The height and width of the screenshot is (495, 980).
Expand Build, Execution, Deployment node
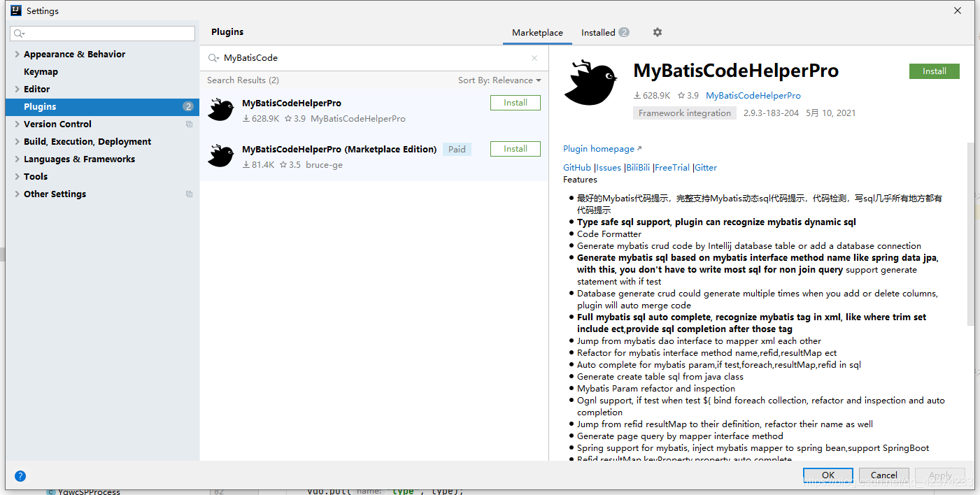[17, 142]
